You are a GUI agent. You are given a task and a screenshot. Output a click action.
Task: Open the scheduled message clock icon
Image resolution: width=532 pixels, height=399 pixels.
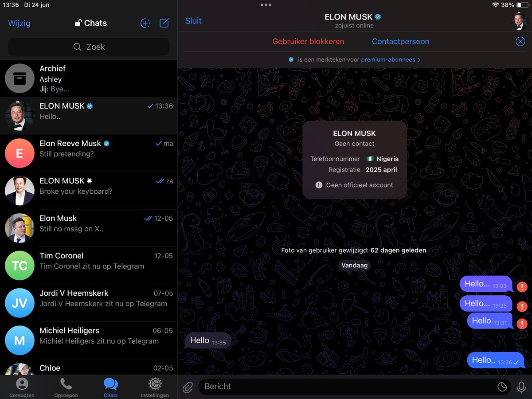[502, 387]
